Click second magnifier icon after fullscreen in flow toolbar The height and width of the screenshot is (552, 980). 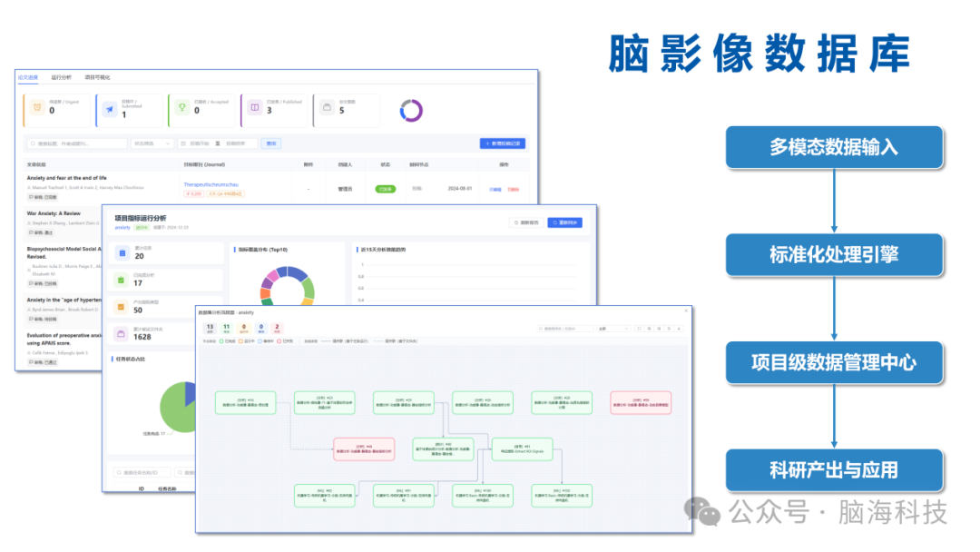[x=660, y=328]
